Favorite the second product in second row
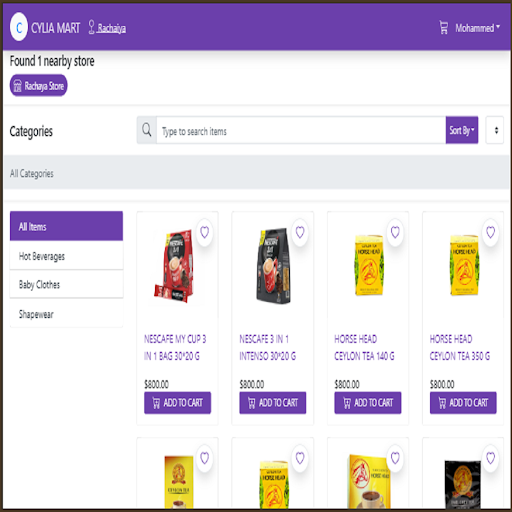 [300, 458]
